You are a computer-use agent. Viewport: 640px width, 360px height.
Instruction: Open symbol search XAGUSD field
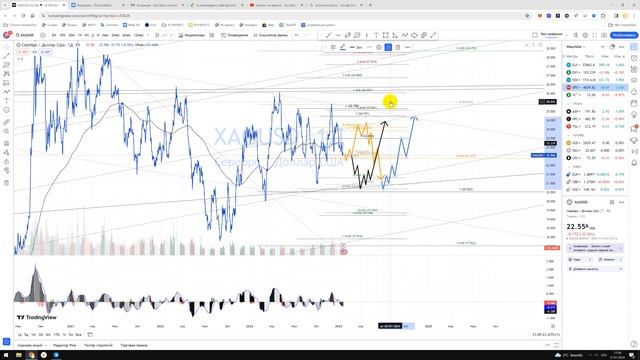pyautogui.click(x=25, y=35)
